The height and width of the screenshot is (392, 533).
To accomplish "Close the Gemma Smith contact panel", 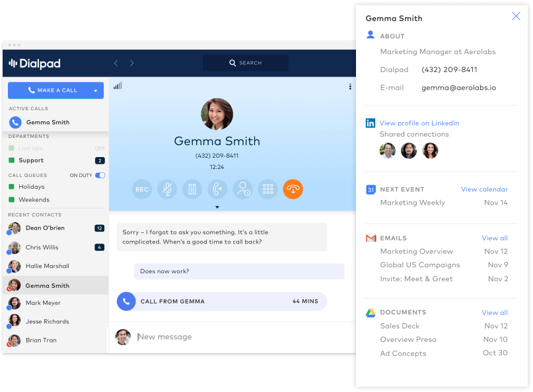I will (x=516, y=16).
